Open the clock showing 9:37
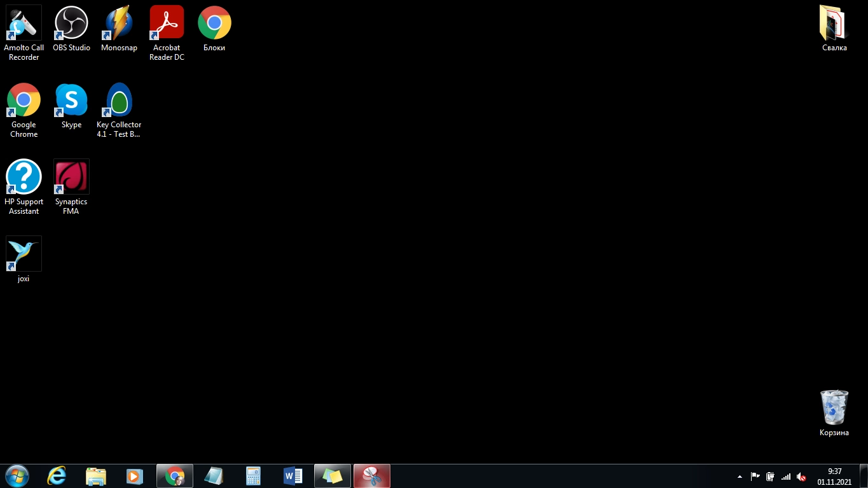Image resolution: width=868 pixels, height=488 pixels. (x=834, y=477)
